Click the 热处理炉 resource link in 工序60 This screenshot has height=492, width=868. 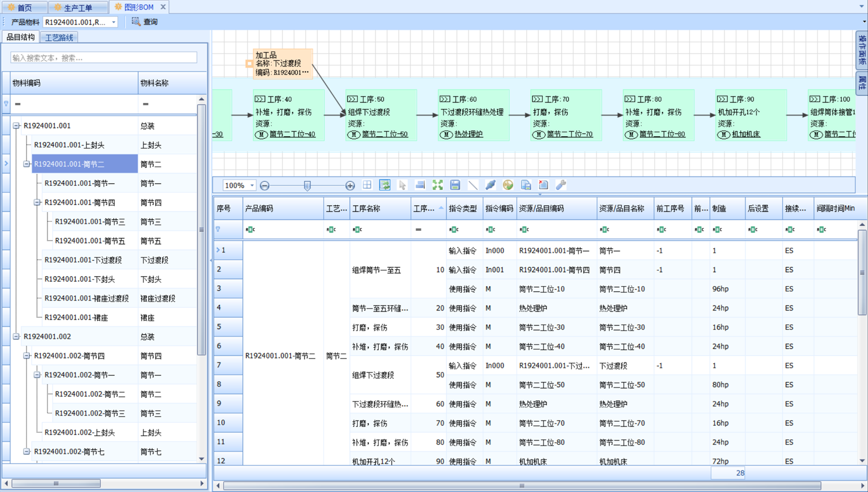click(469, 134)
